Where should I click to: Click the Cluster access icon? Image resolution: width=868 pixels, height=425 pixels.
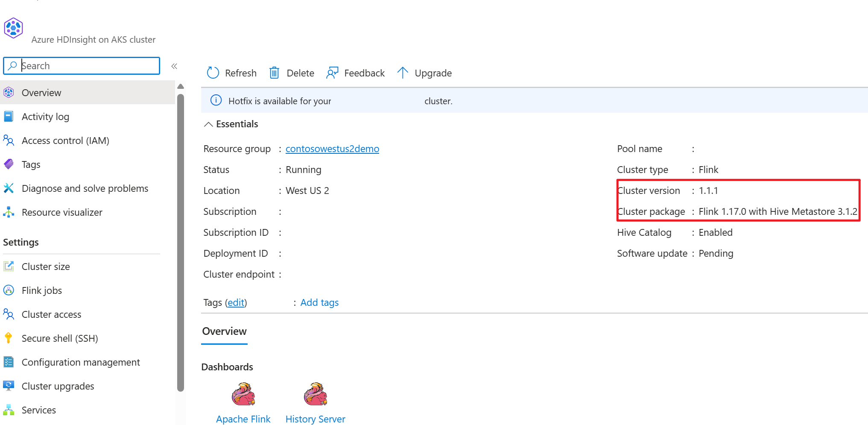pyautogui.click(x=9, y=314)
